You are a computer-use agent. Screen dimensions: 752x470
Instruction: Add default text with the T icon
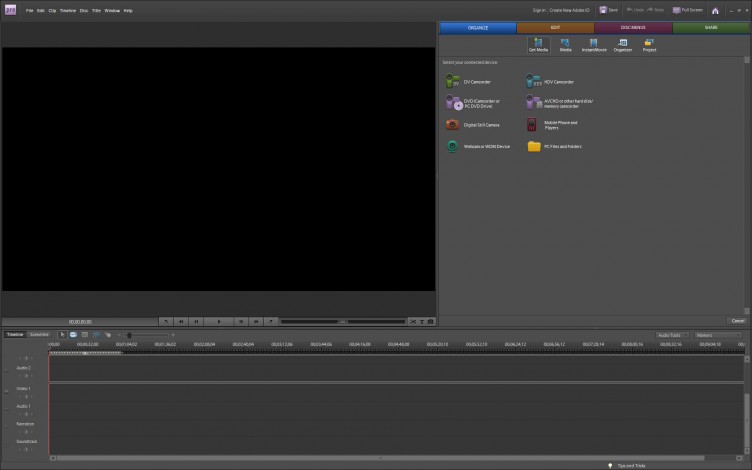point(422,322)
